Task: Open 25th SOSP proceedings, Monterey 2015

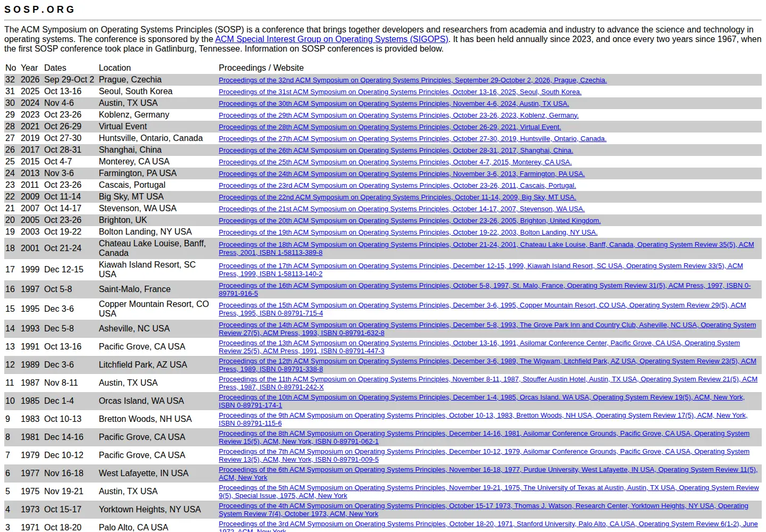Action: (395, 162)
